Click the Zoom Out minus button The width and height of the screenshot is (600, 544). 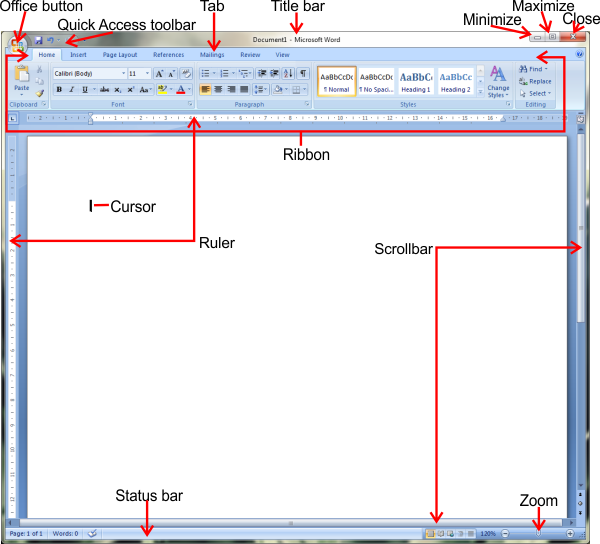click(x=505, y=533)
